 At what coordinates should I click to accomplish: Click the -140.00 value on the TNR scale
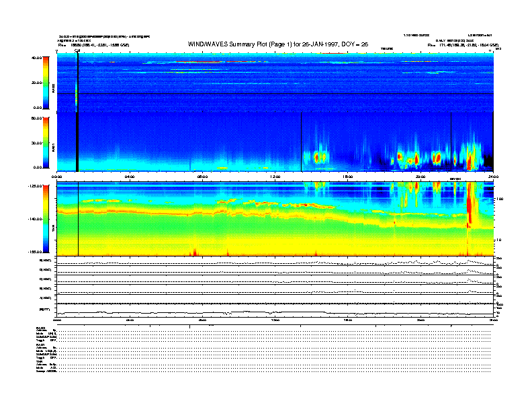click(34, 219)
